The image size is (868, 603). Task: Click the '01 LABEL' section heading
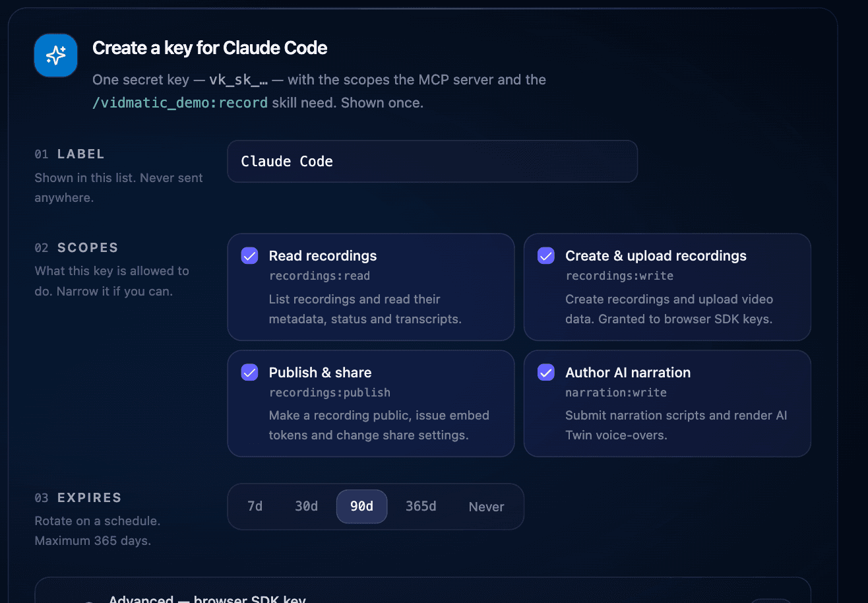coord(69,154)
